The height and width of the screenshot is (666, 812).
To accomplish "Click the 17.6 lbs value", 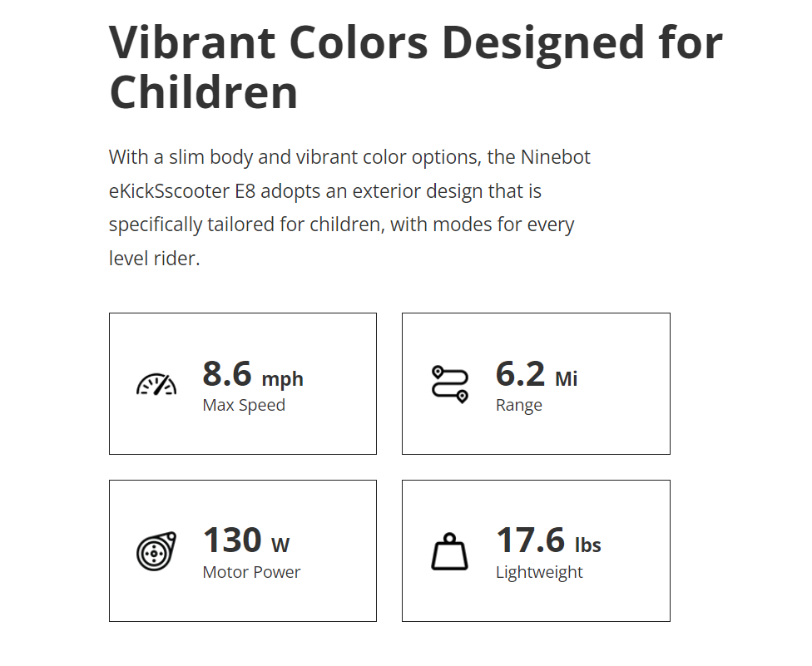I will pos(531,540).
